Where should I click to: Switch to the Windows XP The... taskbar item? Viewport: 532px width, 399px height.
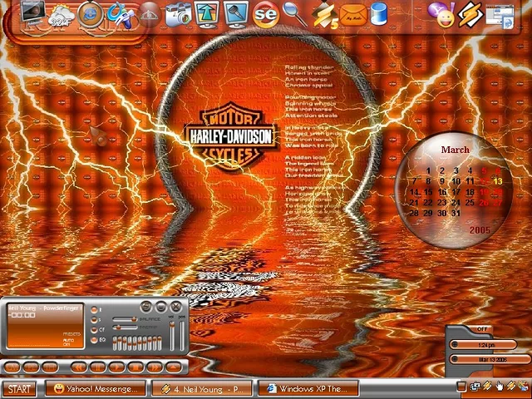point(308,388)
